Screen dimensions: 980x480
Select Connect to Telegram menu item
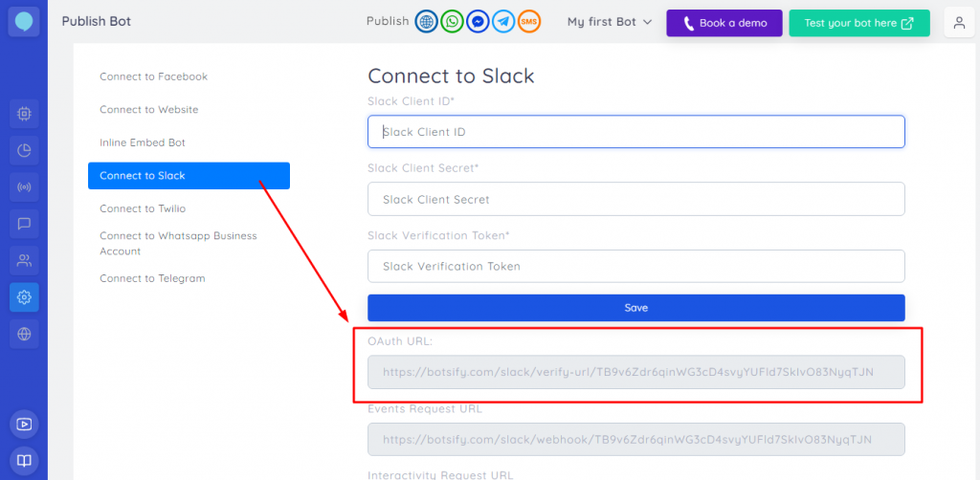[x=152, y=278]
